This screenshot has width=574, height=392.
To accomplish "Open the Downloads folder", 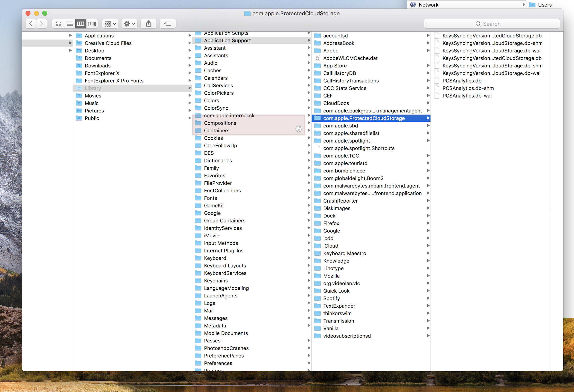I will coord(97,66).
